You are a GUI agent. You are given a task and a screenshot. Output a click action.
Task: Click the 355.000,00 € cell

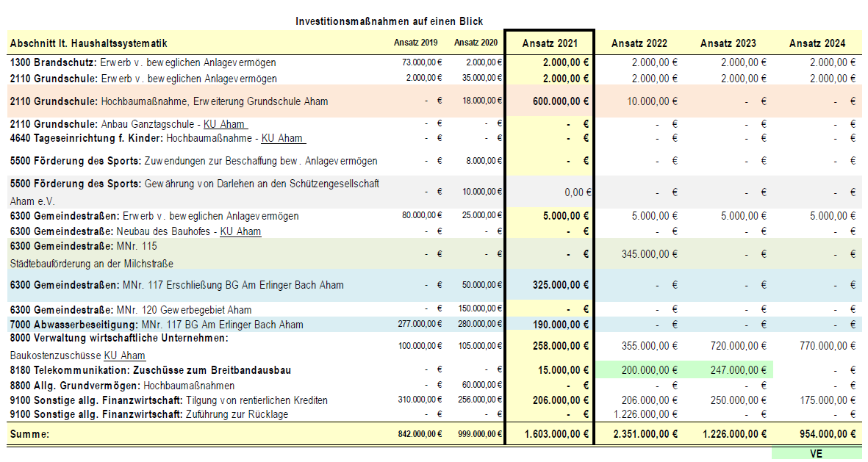click(649, 346)
